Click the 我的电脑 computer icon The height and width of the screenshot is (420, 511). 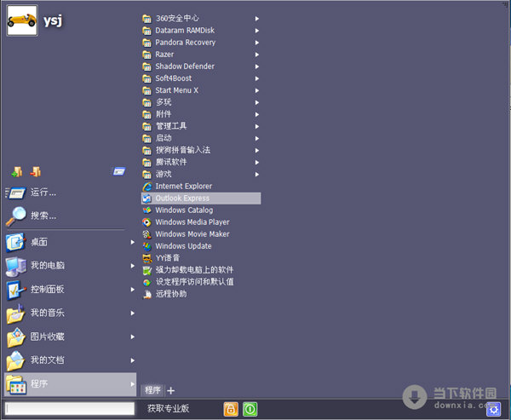tap(15, 266)
